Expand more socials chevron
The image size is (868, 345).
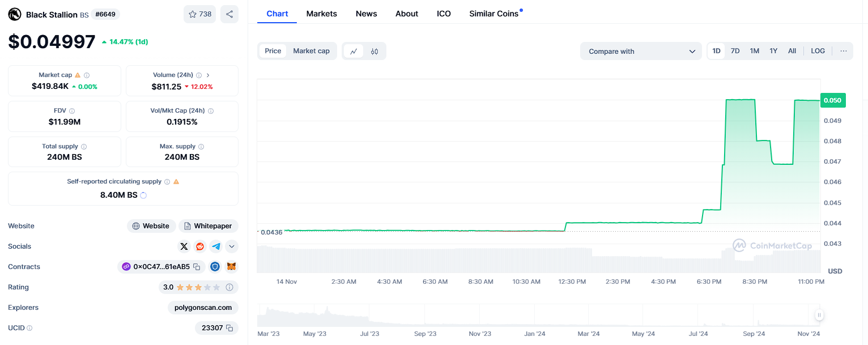(231, 246)
